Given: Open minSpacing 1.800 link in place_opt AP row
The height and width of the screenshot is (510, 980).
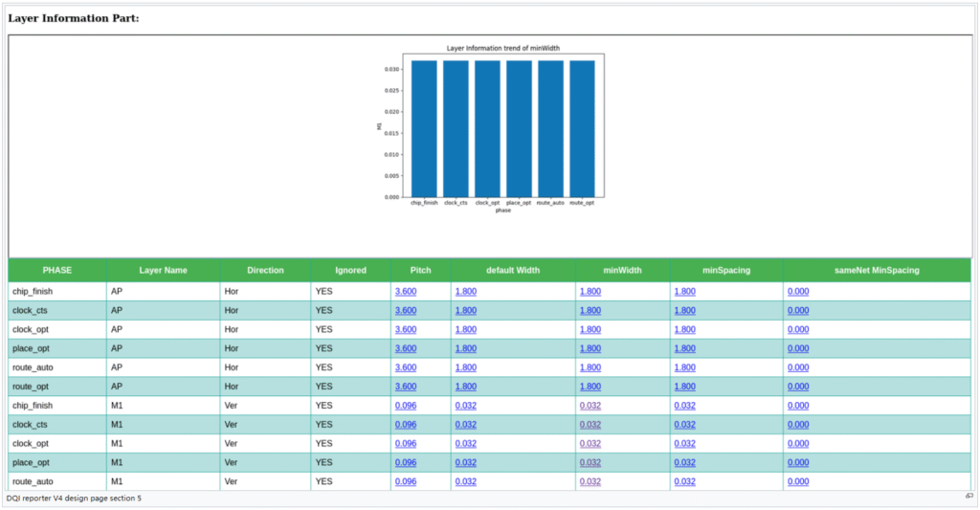Looking at the screenshot, I should point(684,348).
